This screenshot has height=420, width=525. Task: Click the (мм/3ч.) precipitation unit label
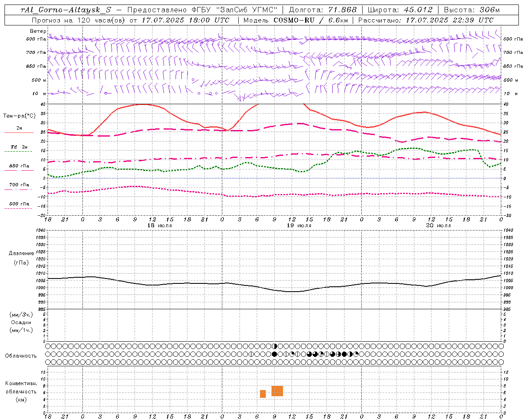[21, 315]
